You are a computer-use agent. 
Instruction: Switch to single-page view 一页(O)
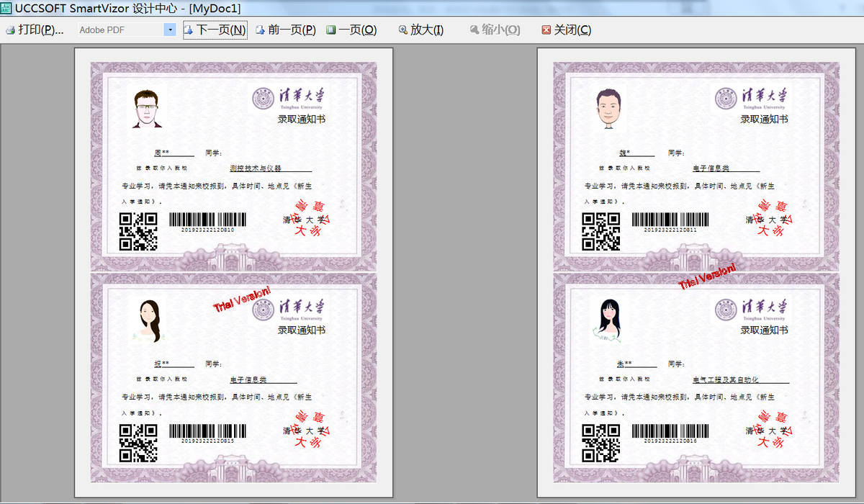pyautogui.click(x=351, y=30)
